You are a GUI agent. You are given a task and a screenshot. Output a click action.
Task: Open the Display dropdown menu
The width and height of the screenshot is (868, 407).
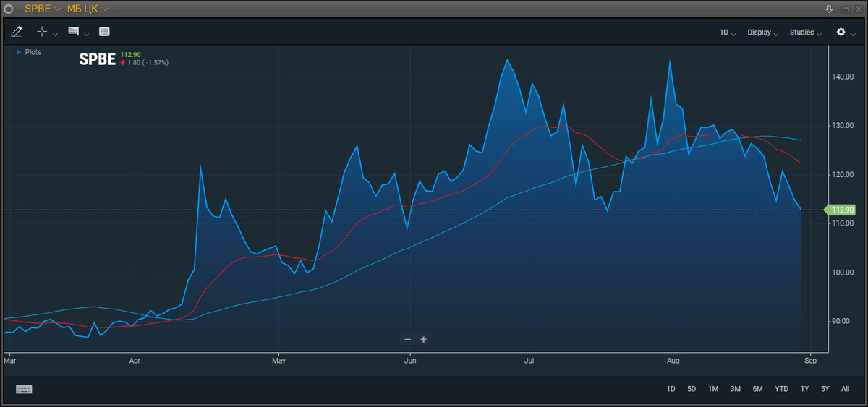point(763,33)
